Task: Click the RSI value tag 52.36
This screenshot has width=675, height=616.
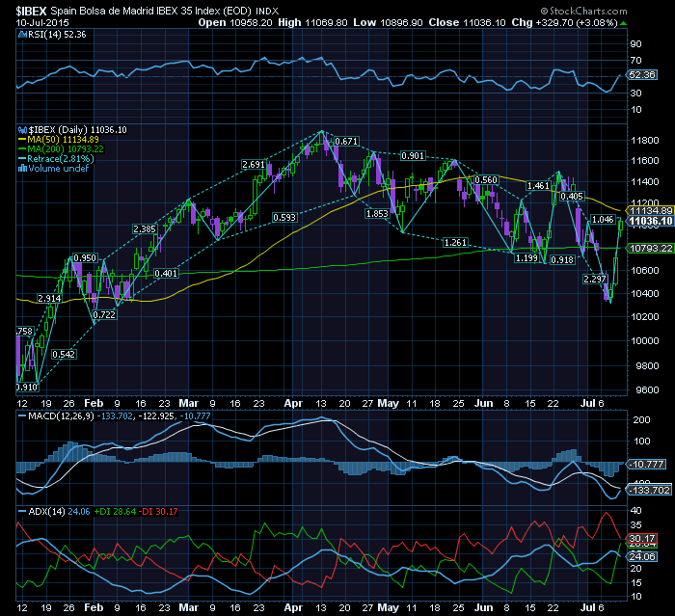Action: pos(642,74)
